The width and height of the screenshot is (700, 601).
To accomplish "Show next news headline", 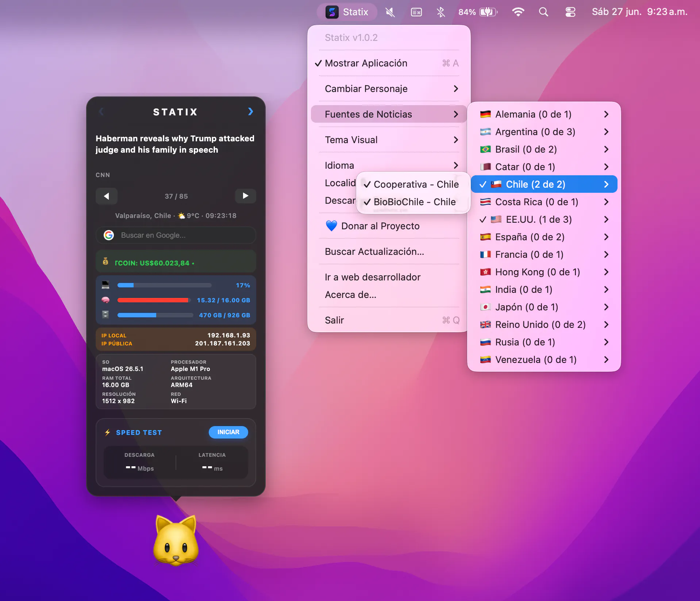I will tap(245, 196).
